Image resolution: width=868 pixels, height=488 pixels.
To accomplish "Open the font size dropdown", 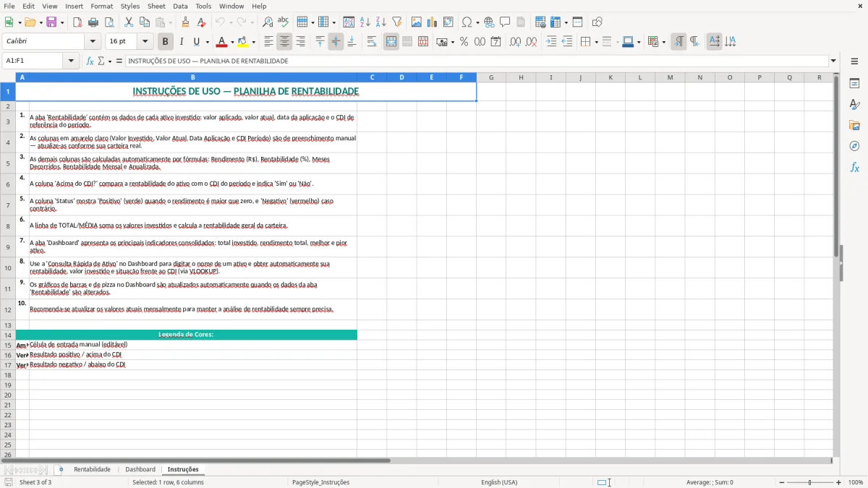I will tap(145, 42).
